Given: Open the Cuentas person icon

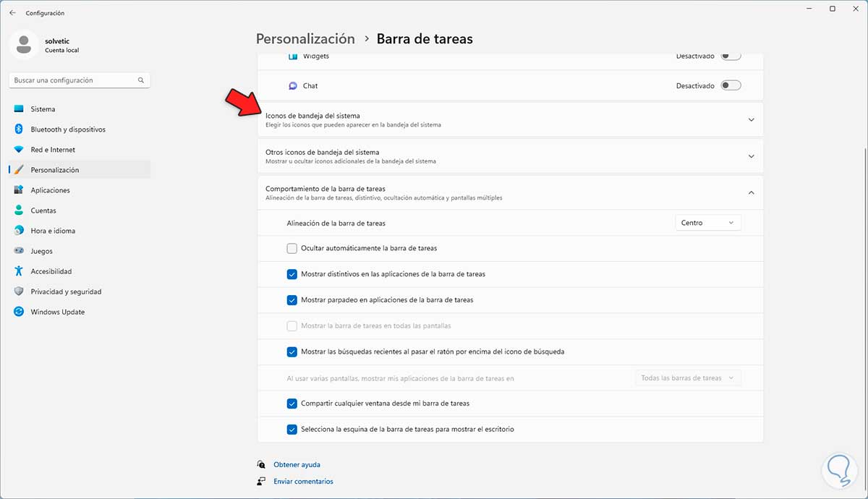Looking at the screenshot, I should coord(19,210).
